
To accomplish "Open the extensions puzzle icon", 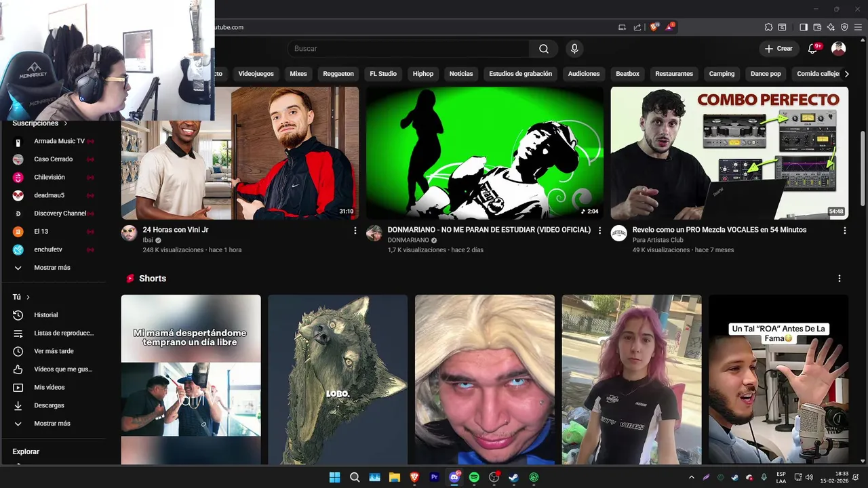I will point(768,27).
